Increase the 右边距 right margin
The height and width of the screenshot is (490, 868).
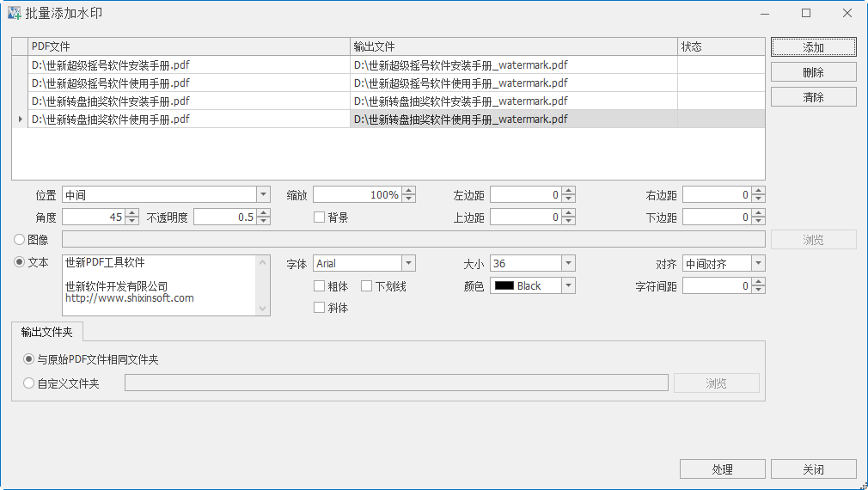tap(758, 191)
